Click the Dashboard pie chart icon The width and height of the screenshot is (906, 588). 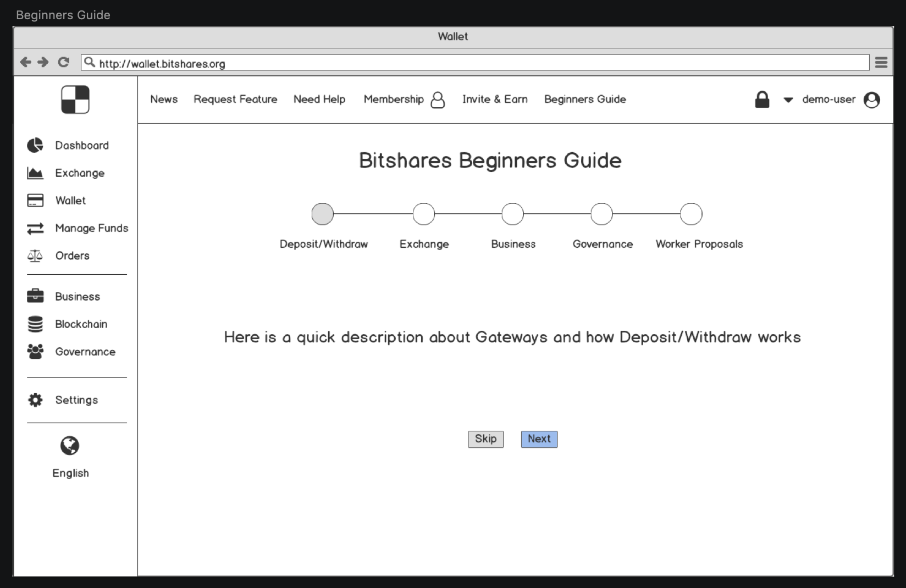(x=35, y=145)
